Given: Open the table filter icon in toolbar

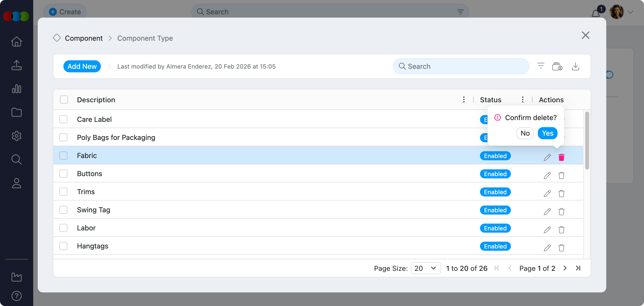Looking at the screenshot, I should tap(541, 66).
